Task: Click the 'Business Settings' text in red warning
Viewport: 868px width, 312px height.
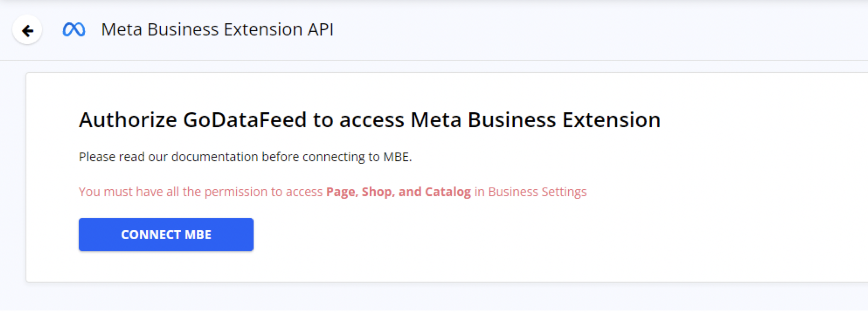Action: click(537, 192)
